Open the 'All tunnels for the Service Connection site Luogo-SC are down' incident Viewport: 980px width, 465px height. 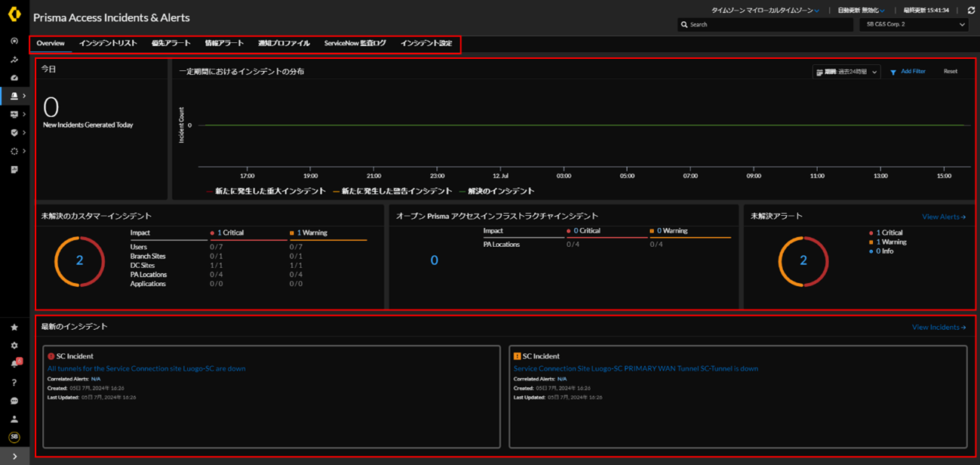146,369
